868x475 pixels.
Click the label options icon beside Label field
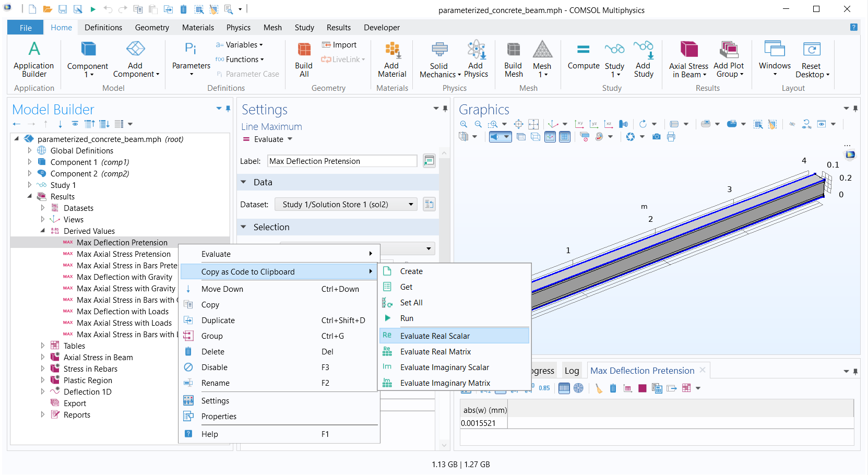[x=429, y=161]
